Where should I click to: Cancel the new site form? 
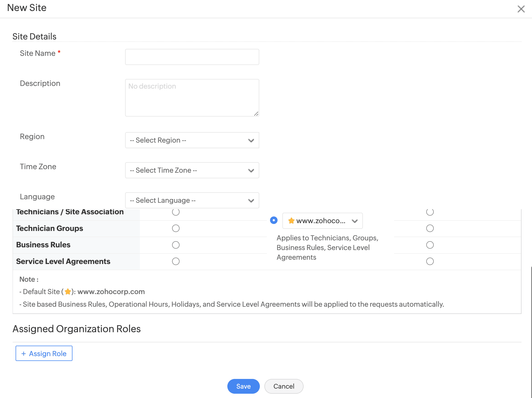[x=284, y=386]
